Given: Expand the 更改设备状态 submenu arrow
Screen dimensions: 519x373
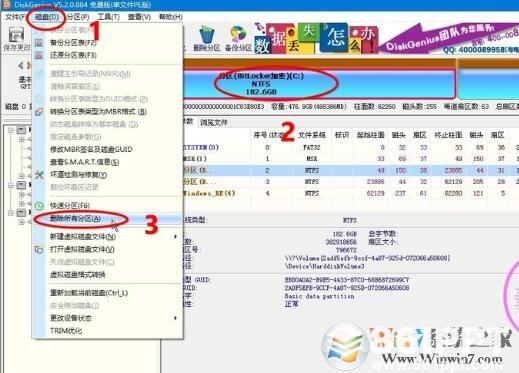Looking at the screenshot, I should coord(175,318).
